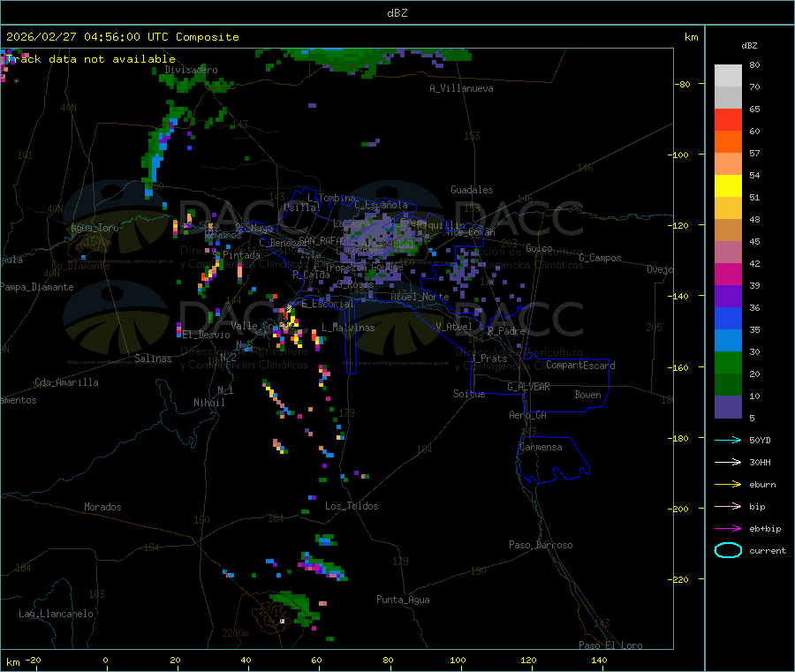
Task: Click the 'Aero_GA' map label
Action: pyautogui.click(x=527, y=415)
